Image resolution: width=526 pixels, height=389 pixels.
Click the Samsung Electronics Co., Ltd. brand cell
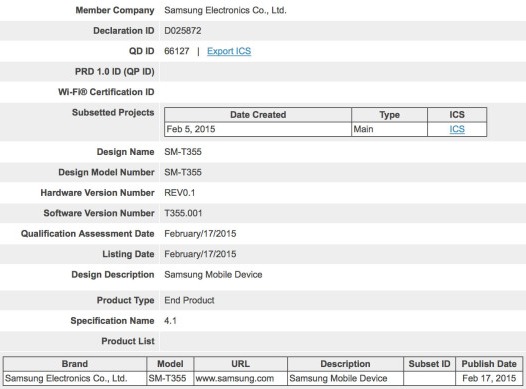click(75, 378)
